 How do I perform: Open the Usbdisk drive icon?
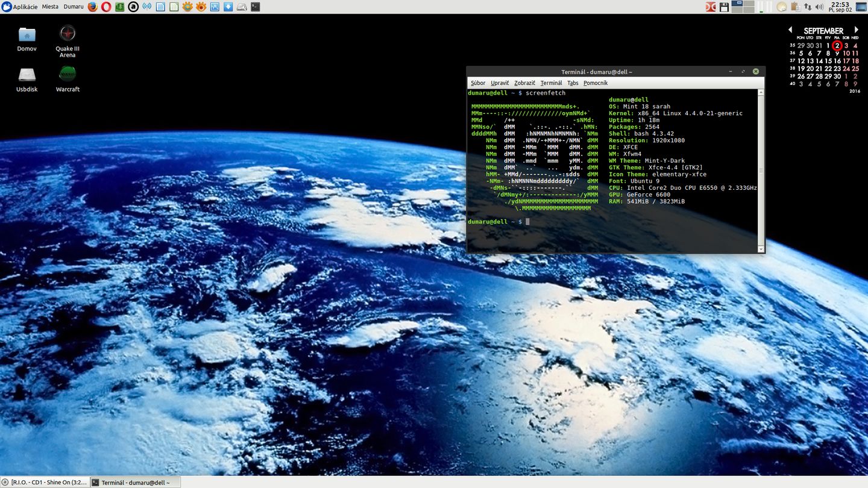[x=27, y=75]
